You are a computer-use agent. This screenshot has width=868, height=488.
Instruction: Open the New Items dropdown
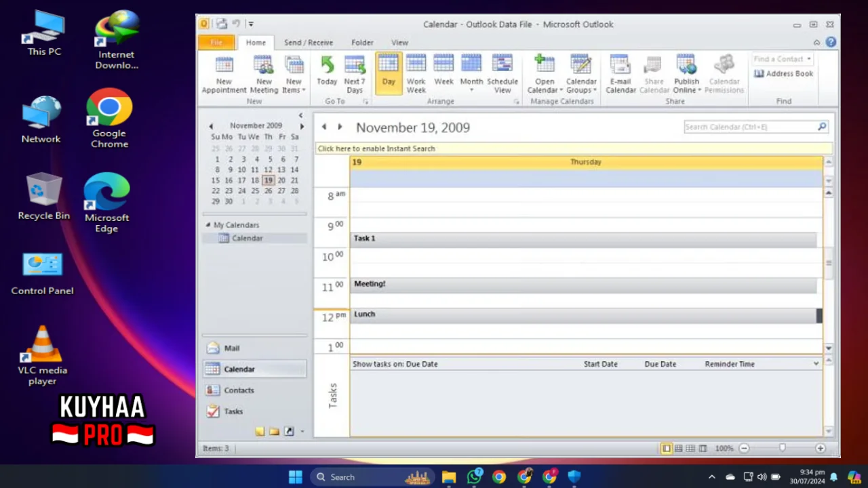click(x=294, y=75)
